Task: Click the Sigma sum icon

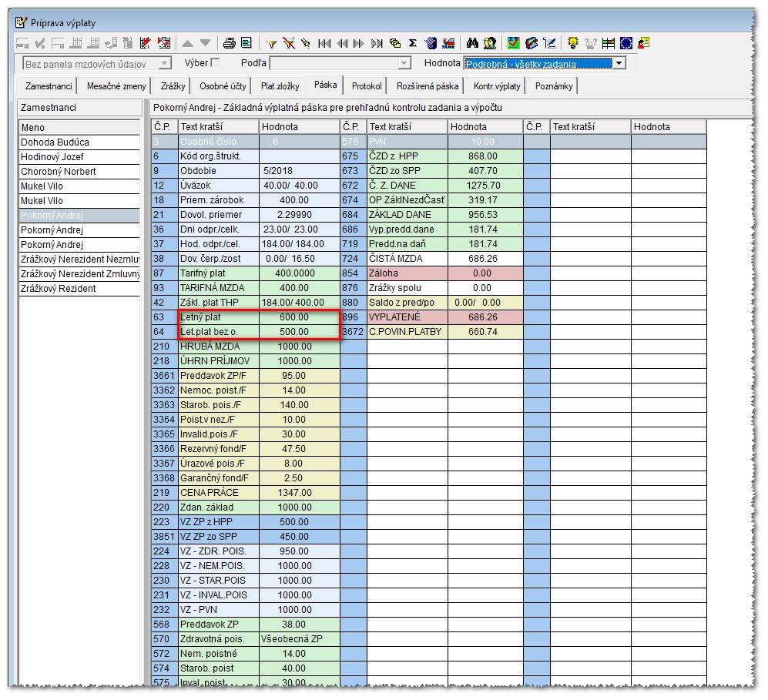Action: (x=412, y=43)
